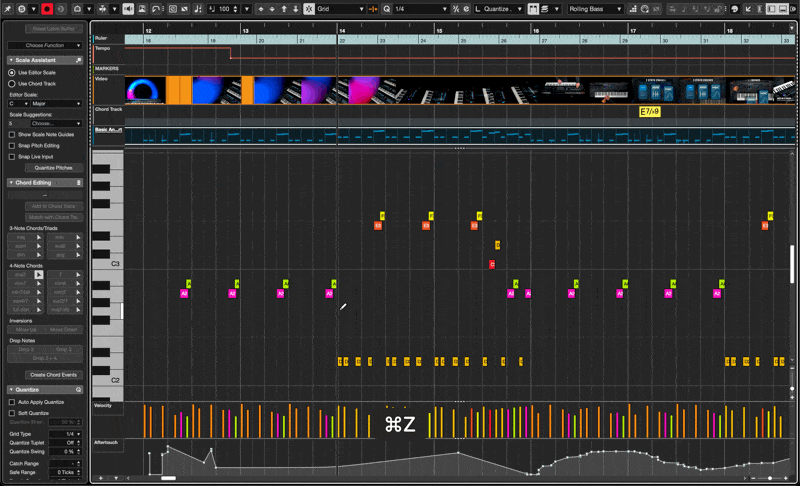Toggle Acoustic Feedback speaker icon

128,9
